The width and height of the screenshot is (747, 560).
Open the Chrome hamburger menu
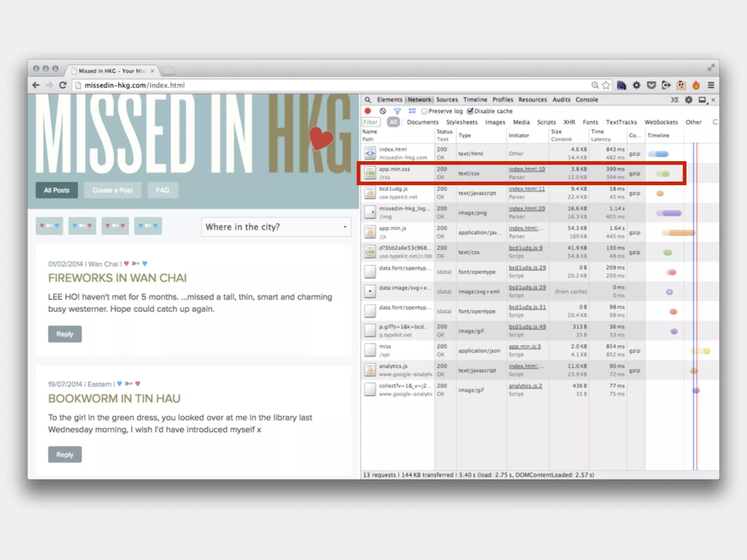[x=711, y=85]
